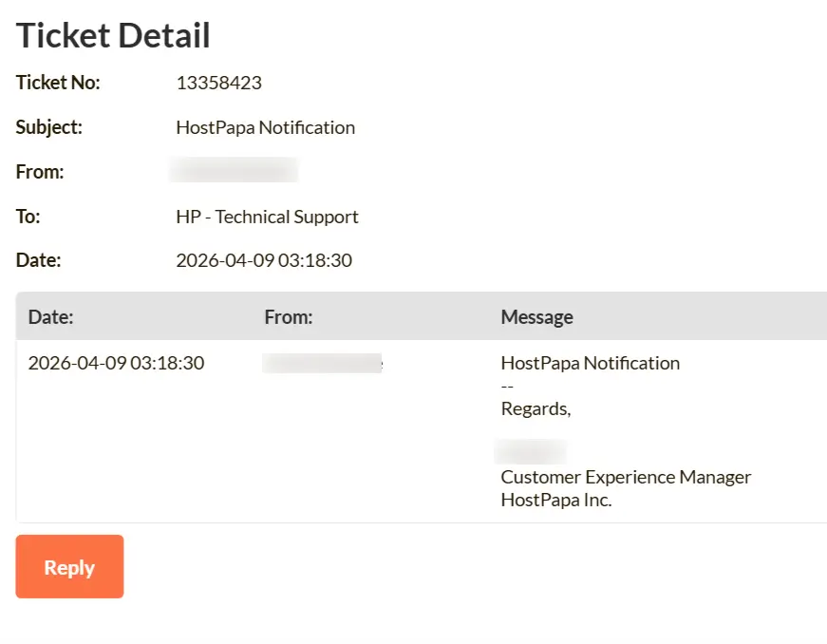
Task: Click the Ticket Detail page heading
Action: tap(113, 36)
